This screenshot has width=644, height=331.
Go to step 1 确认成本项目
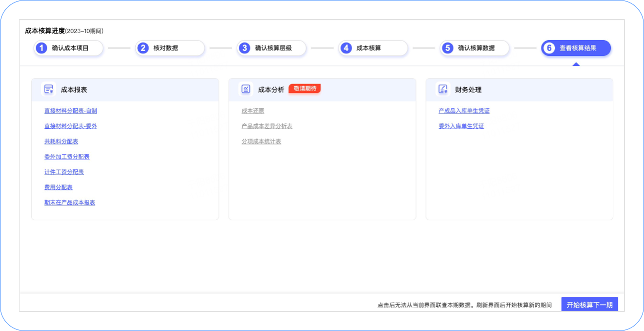[x=69, y=48]
